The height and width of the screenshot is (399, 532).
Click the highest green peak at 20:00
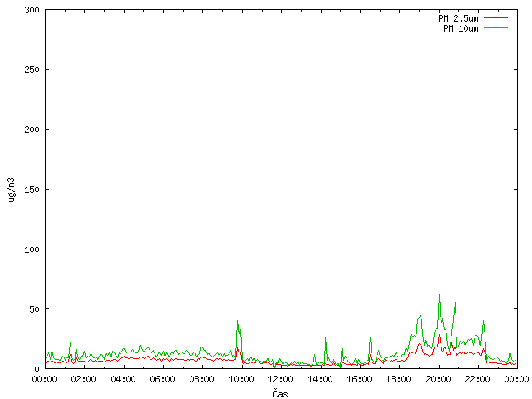click(x=439, y=295)
